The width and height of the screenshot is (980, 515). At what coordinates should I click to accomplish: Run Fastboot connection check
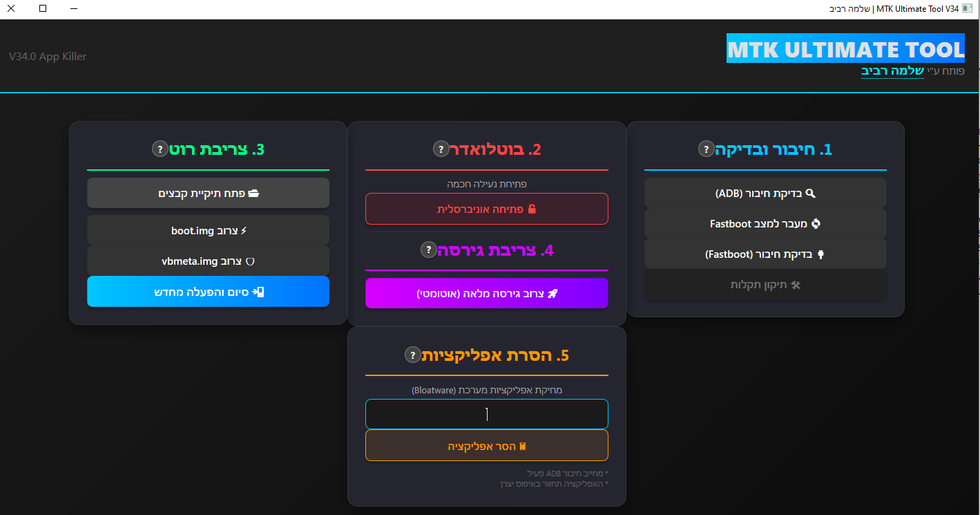(x=765, y=254)
